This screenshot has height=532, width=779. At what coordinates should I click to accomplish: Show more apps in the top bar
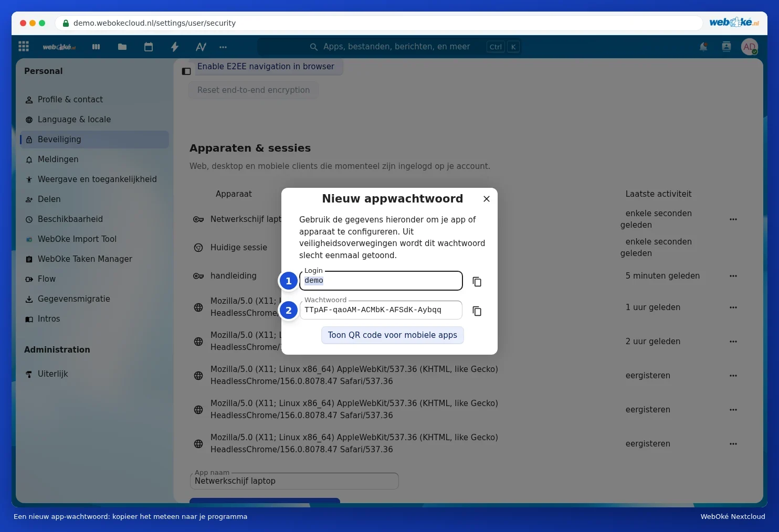point(223,47)
